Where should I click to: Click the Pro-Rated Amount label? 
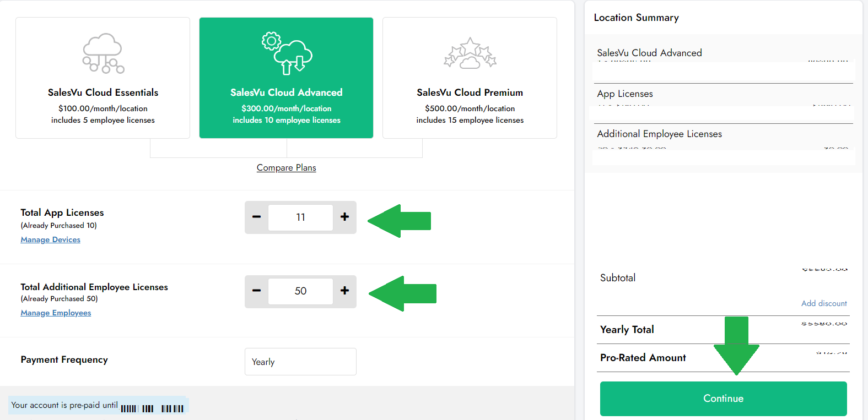(x=643, y=358)
